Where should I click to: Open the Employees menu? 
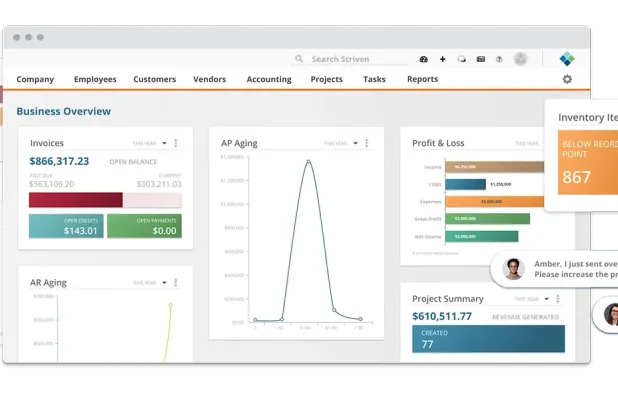click(x=95, y=79)
